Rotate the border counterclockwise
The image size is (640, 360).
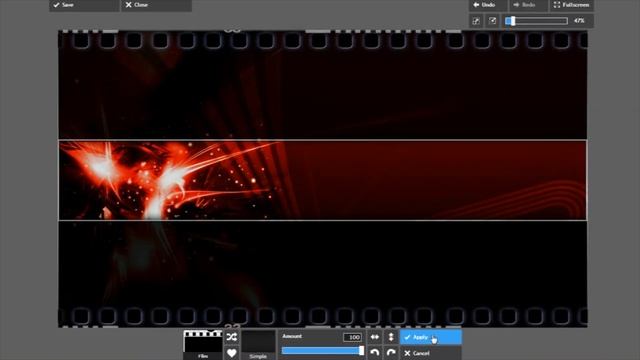pyautogui.click(x=375, y=353)
